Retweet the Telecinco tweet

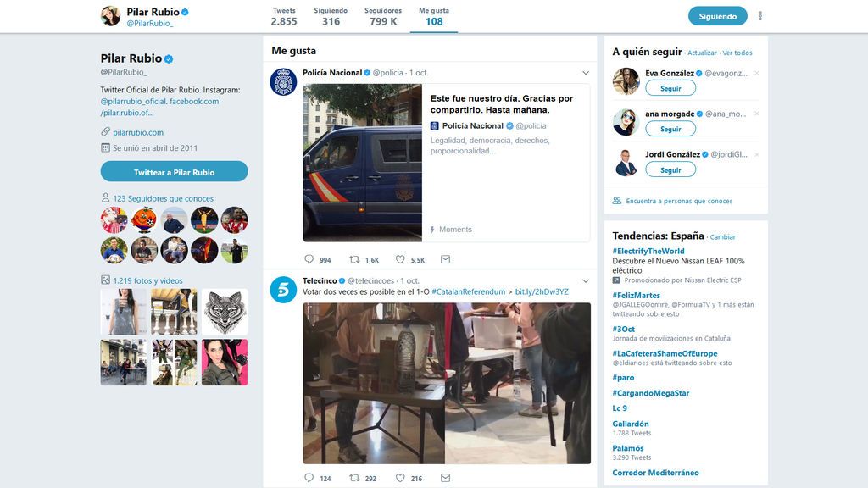pos(354,478)
